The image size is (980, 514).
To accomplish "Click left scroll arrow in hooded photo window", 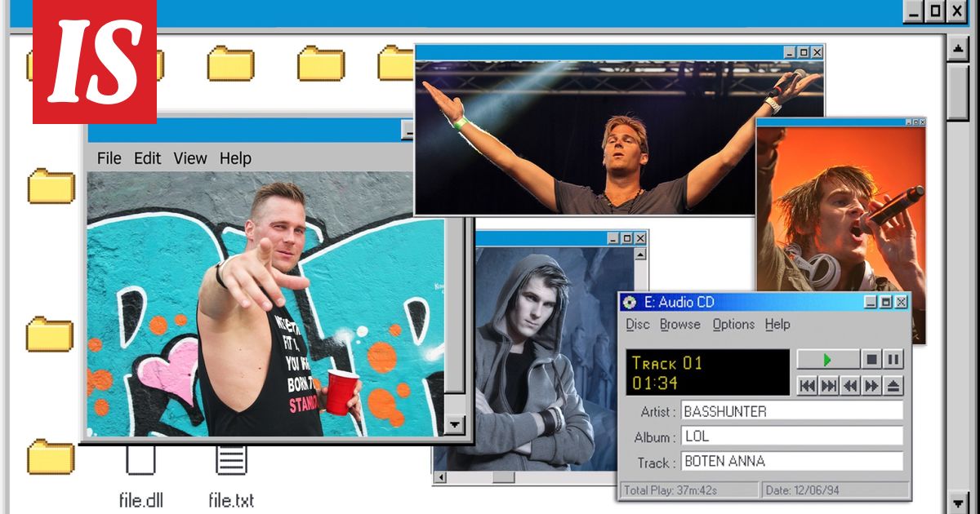I will 440,477.
